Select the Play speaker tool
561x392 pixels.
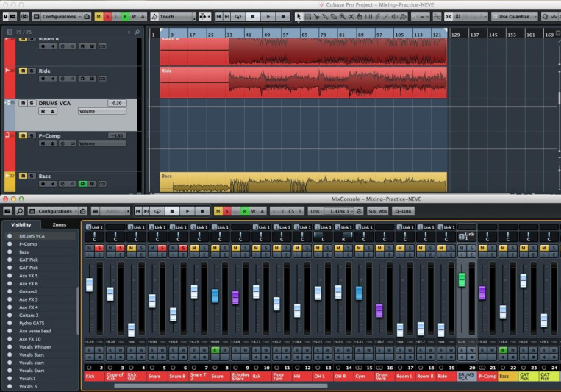(395, 16)
